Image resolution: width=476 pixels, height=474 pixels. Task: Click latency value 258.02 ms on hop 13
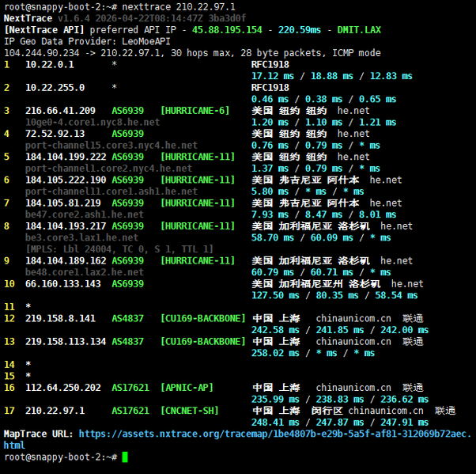tap(275, 353)
